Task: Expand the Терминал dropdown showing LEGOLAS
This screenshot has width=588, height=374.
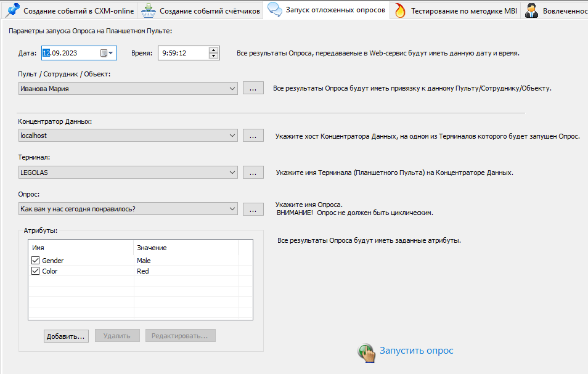Action: click(232, 173)
